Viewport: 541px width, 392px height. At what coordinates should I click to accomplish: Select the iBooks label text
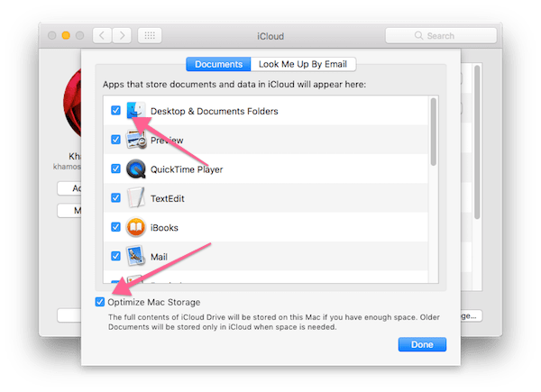click(x=164, y=228)
